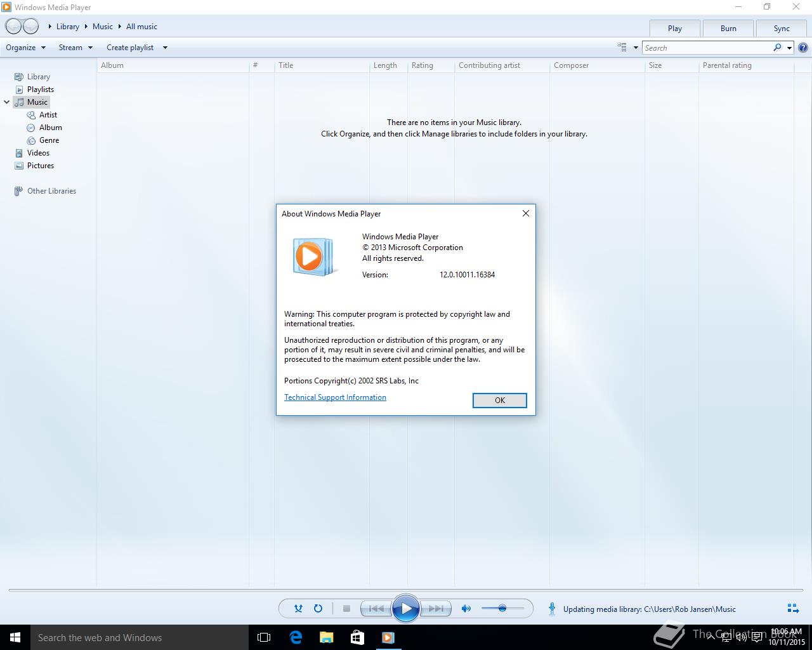Open the Organize menu
Screen dimensions: 812x650
pyautogui.click(x=26, y=48)
